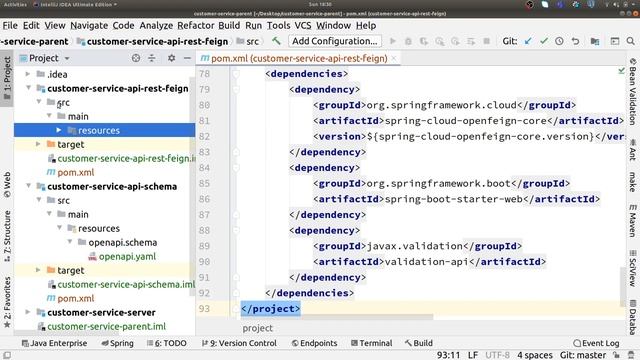This screenshot has height=360, width=640.
Task: Open the Build menu
Action: coord(229,25)
